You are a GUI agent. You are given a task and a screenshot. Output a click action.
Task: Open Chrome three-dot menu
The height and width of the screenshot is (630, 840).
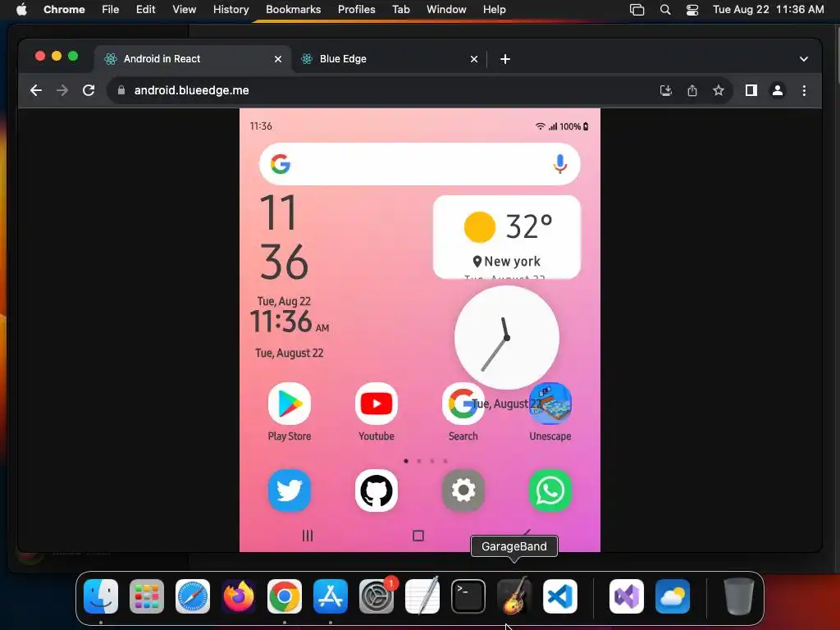[804, 90]
